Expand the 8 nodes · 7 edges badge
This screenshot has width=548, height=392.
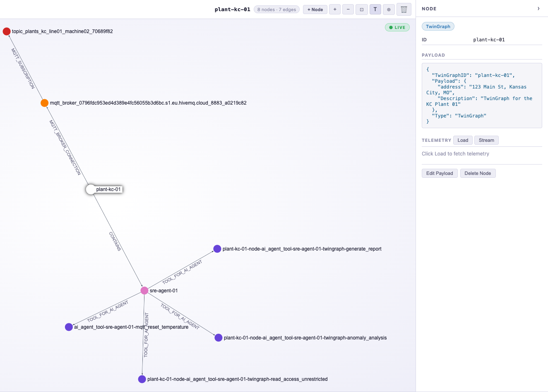(276, 9)
